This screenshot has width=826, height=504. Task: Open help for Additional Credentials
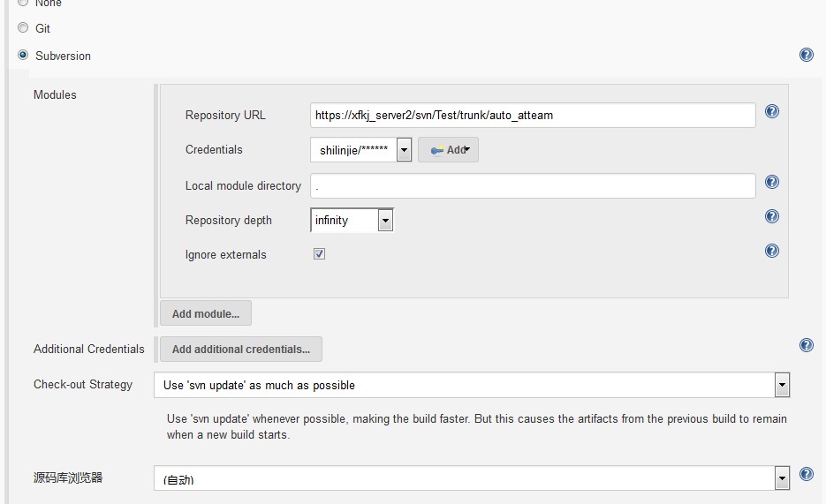pos(806,345)
